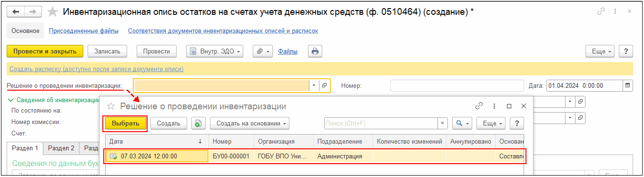644x177 pixels.
Task: Click cell БУ00-000001
Action: click(x=231, y=156)
